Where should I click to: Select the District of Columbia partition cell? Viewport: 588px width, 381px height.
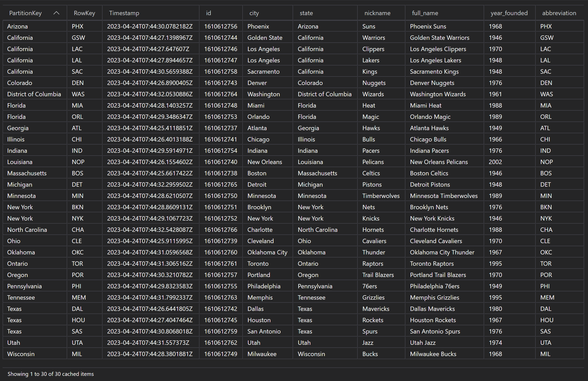[x=34, y=94]
